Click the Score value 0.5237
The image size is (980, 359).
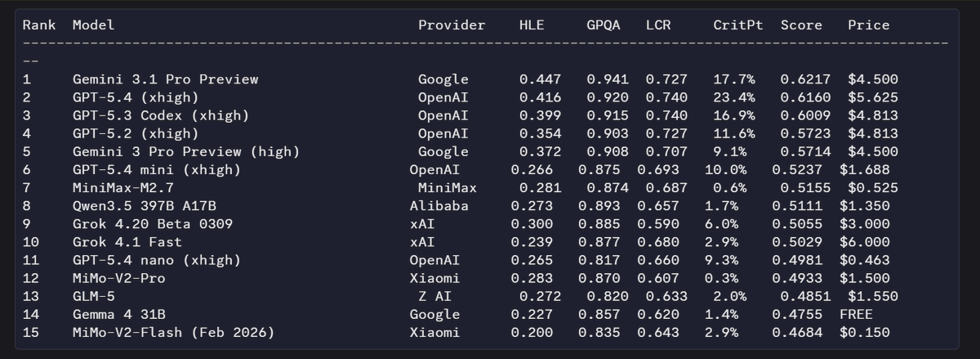click(x=797, y=170)
